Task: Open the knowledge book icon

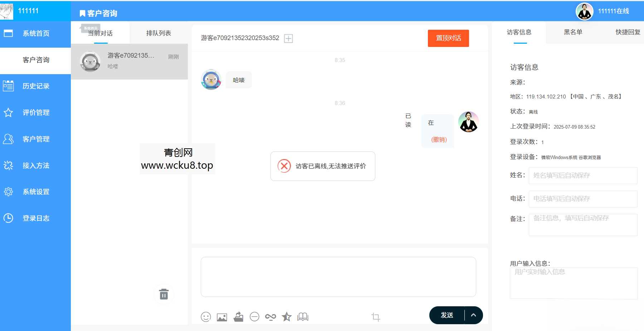Action: pos(302,317)
